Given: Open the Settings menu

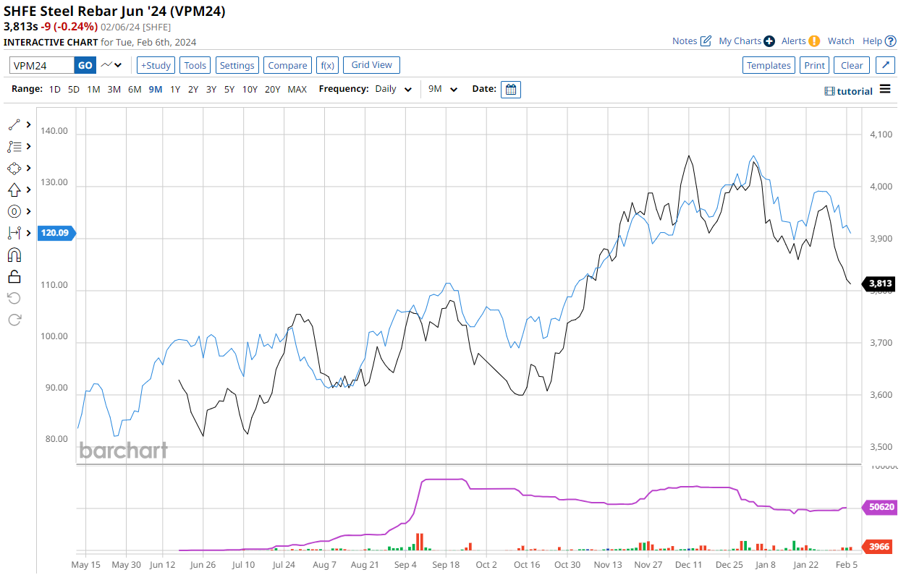Looking at the screenshot, I should pyautogui.click(x=237, y=65).
